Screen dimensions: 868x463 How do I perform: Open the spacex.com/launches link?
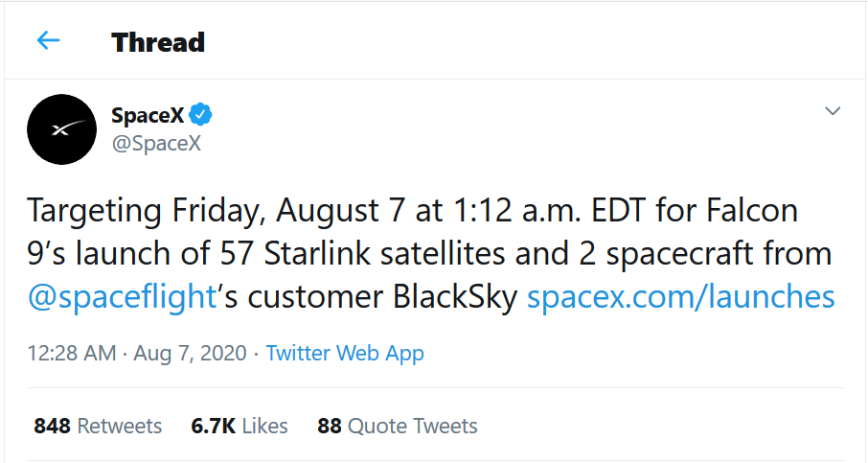click(681, 296)
